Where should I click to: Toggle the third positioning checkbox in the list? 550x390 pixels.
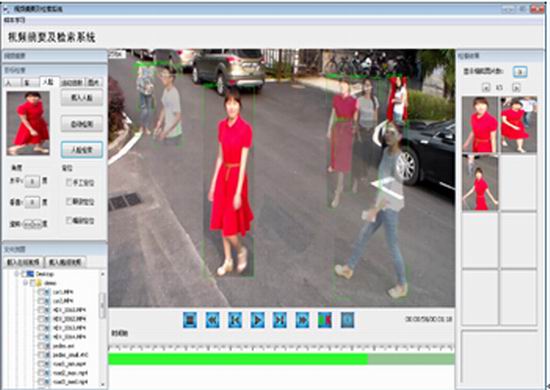tap(69, 220)
